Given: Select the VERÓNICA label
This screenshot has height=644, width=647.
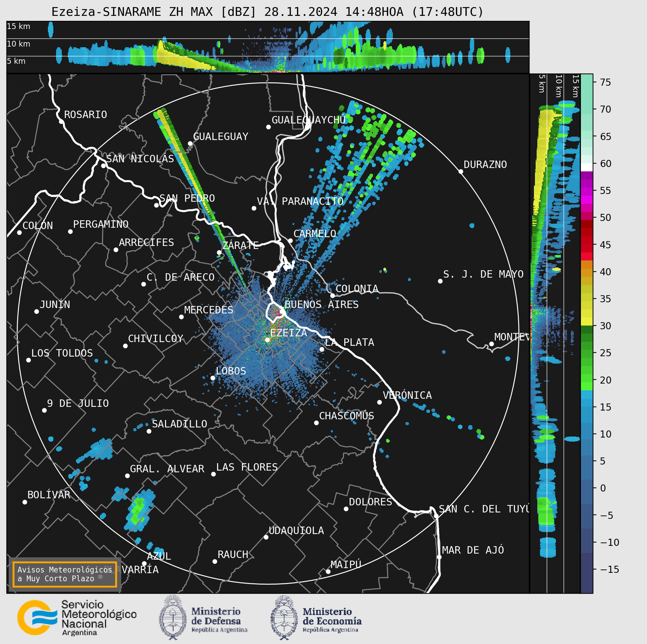Looking at the screenshot, I should pyautogui.click(x=407, y=395).
